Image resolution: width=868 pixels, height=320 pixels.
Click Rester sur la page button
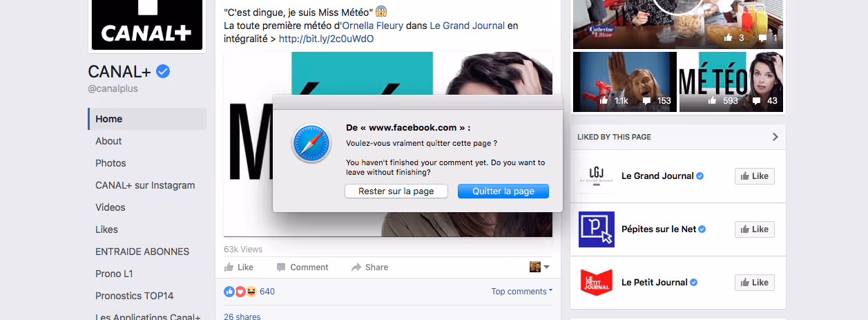pos(396,191)
